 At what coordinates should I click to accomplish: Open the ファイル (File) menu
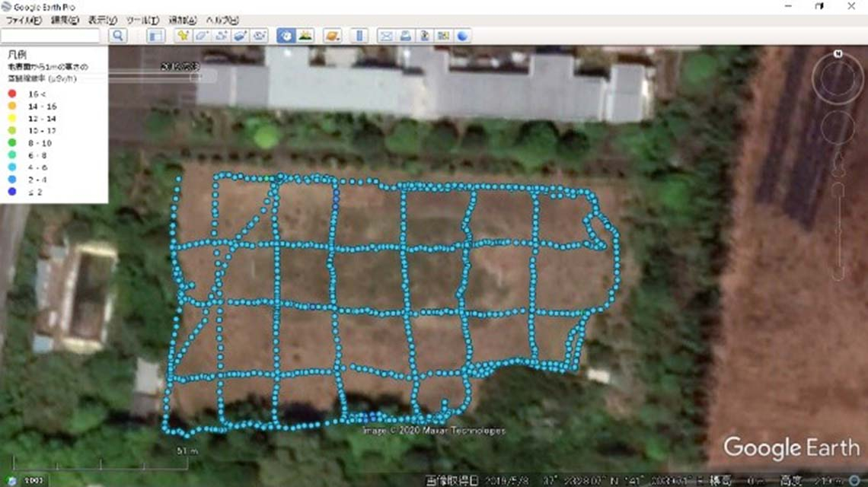[x=23, y=20]
